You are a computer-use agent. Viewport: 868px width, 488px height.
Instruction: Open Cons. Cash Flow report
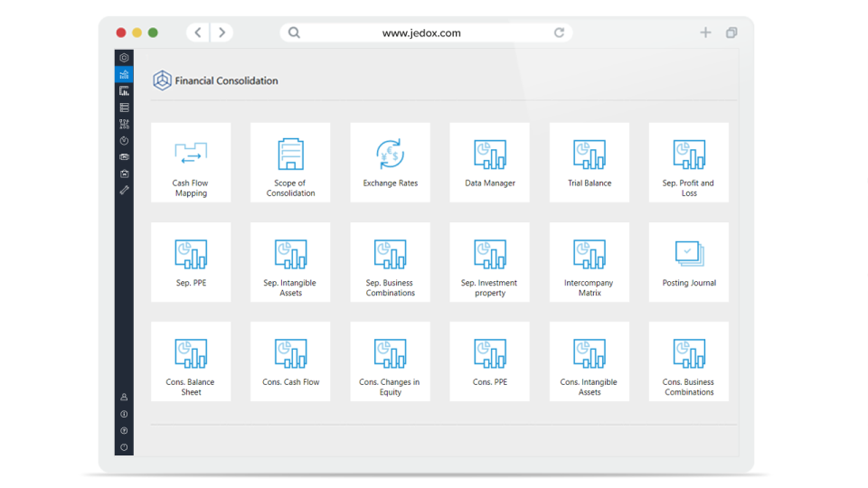290,361
